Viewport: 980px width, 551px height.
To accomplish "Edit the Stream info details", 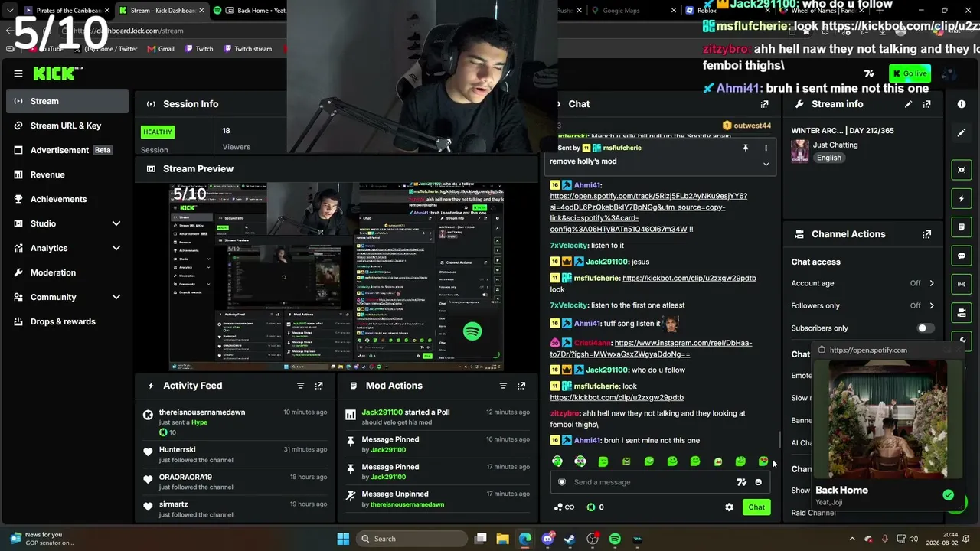I will (x=908, y=104).
